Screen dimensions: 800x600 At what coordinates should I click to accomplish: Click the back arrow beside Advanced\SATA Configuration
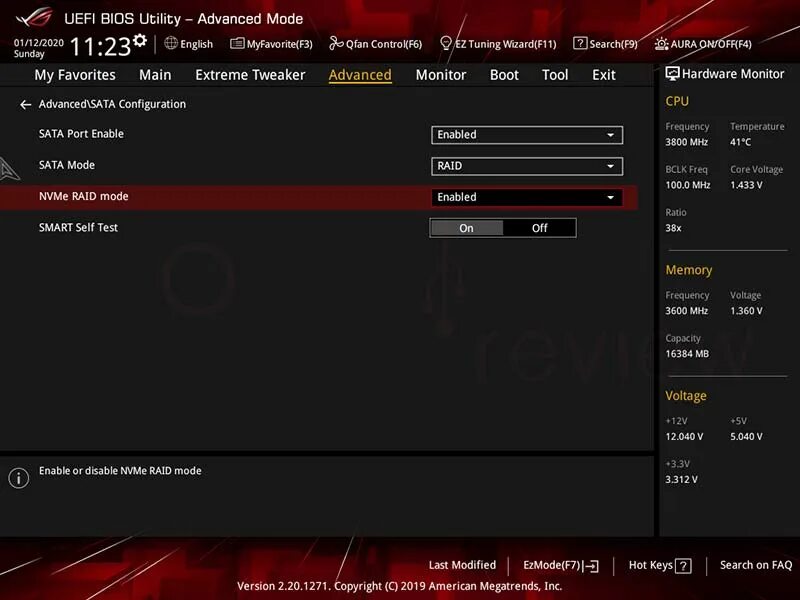pos(26,105)
